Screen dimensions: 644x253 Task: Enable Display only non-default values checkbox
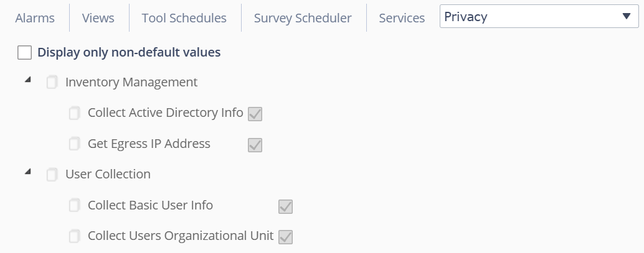(25, 53)
